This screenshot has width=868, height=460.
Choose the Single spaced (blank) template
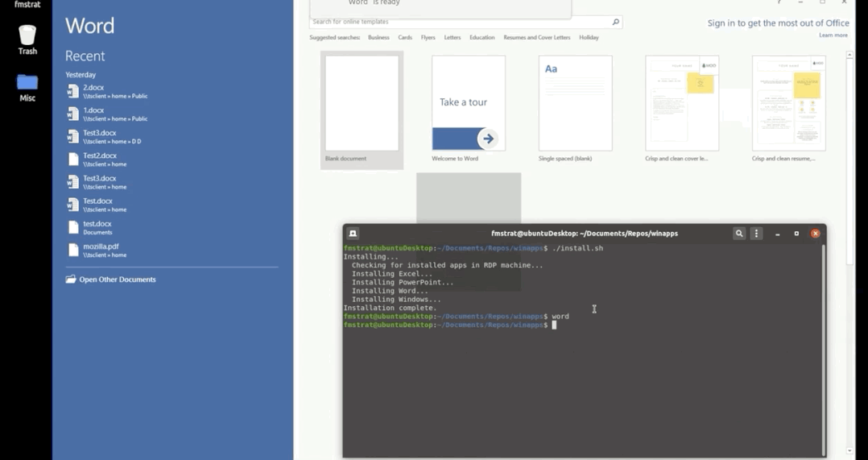coord(576,110)
